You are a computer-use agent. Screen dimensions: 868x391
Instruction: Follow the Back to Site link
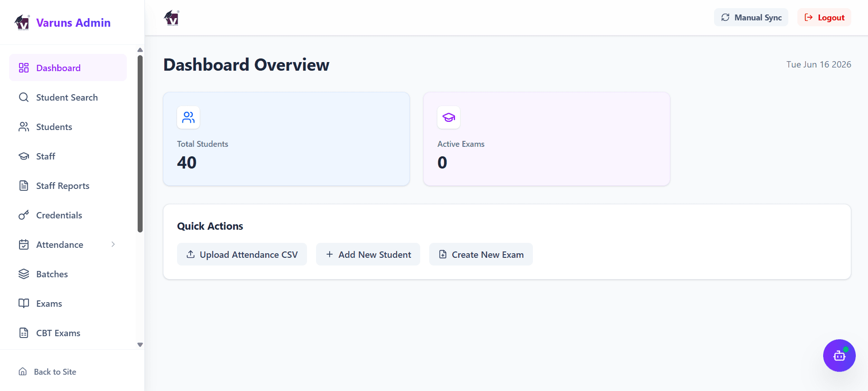tap(47, 372)
